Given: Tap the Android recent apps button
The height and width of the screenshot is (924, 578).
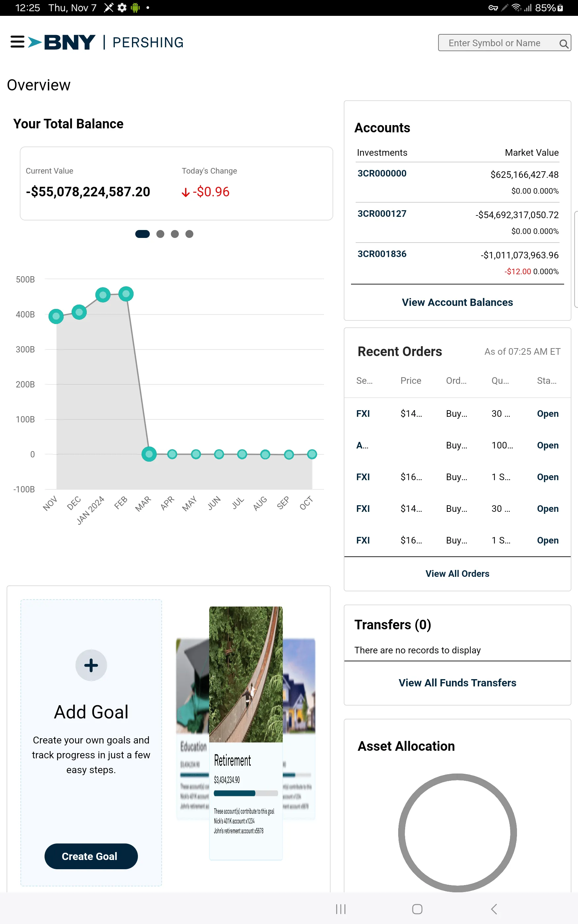Looking at the screenshot, I should 340,909.
